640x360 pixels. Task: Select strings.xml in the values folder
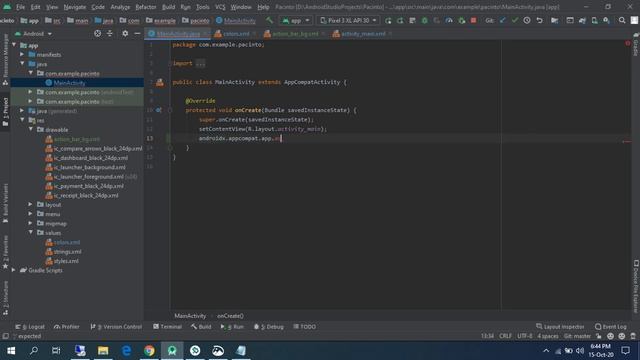click(x=67, y=251)
